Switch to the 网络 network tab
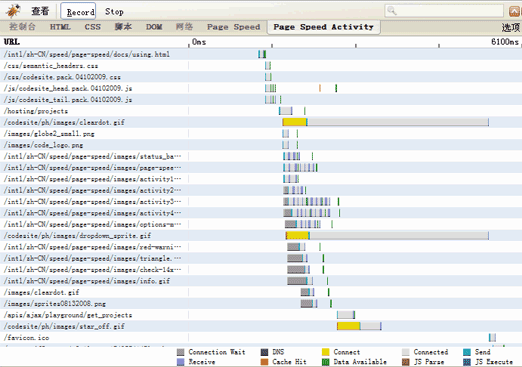 [x=184, y=27]
